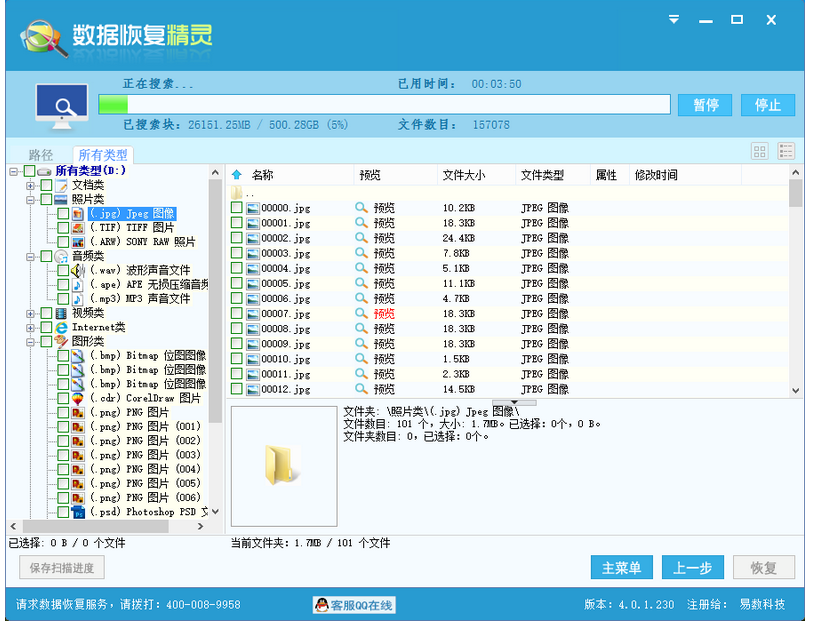The image size is (813, 623).
Task: Click 主菜单 to return to main menu
Action: point(621,567)
